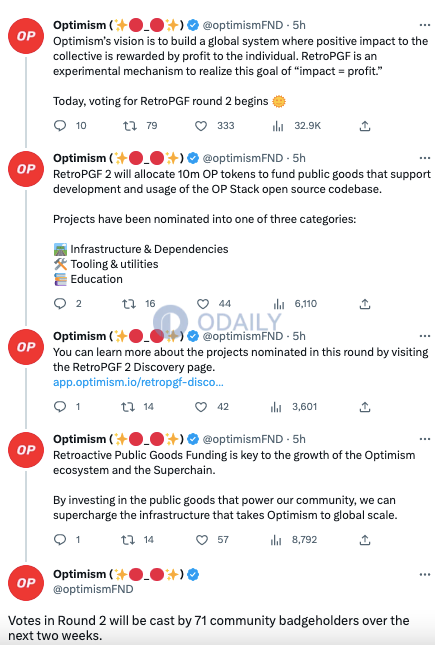Like the tweet about three categories
The height and width of the screenshot is (645, 435).
pos(202,304)
